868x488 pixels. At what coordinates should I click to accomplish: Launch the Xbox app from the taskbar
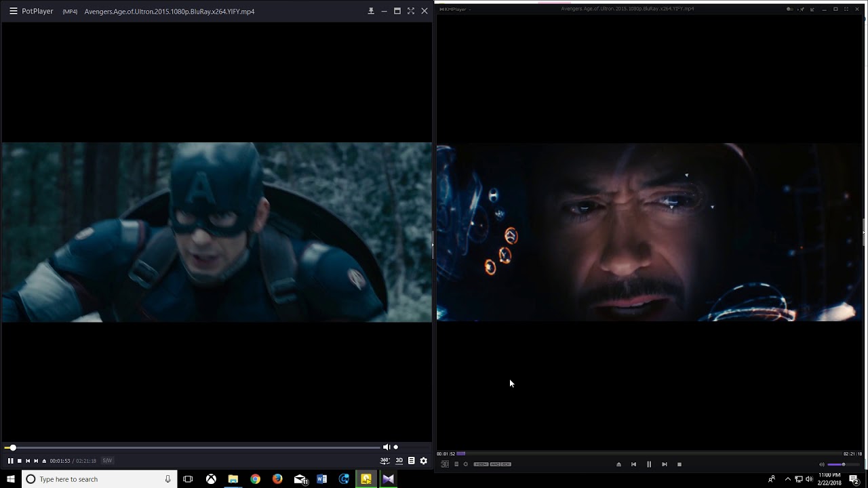click(x=211, y=479)
